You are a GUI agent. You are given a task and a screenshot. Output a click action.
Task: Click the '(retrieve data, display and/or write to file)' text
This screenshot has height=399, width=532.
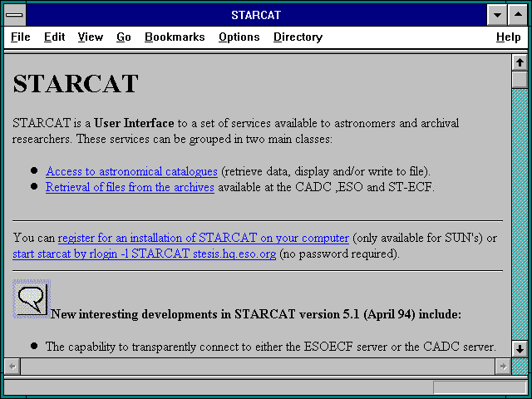pos(326,171)
